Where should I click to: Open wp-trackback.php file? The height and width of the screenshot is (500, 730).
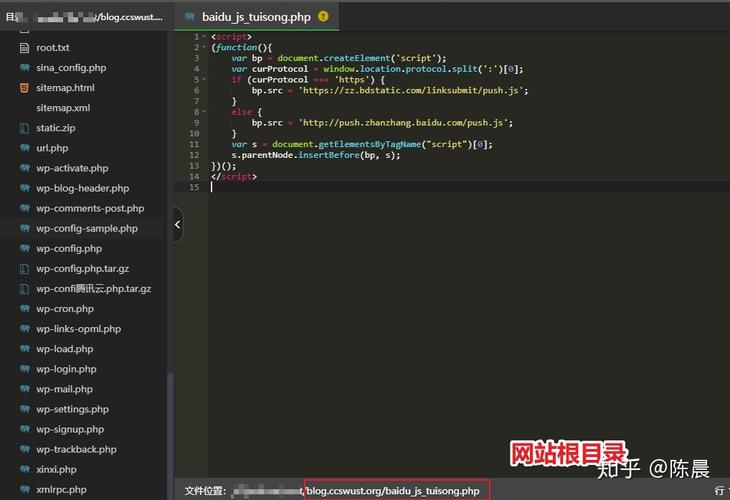pyautogui.click(x=76, y=449)
